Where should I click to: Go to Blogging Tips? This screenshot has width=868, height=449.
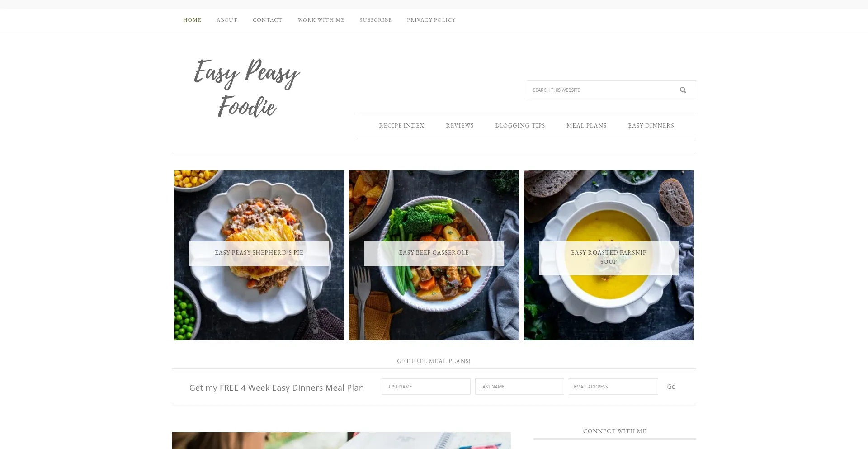point(520,126)
